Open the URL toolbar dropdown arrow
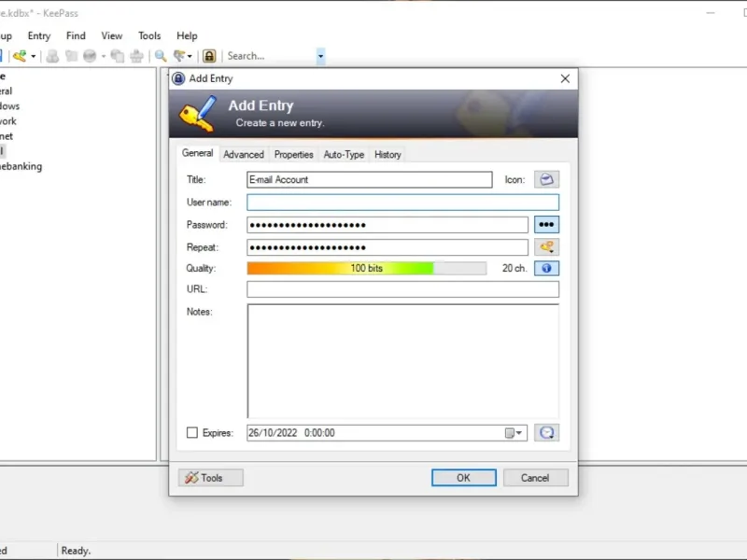The width and height of the screenshot is (747, 560). (104, 56)
